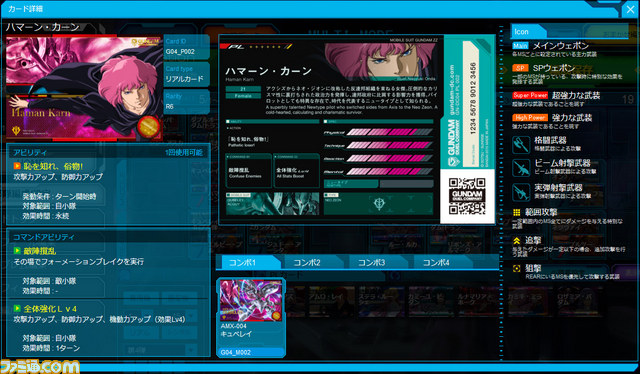Viewport: 640px width, 374px height.
Task: Click the sniping target icon
Action: [x=516, y=268]
